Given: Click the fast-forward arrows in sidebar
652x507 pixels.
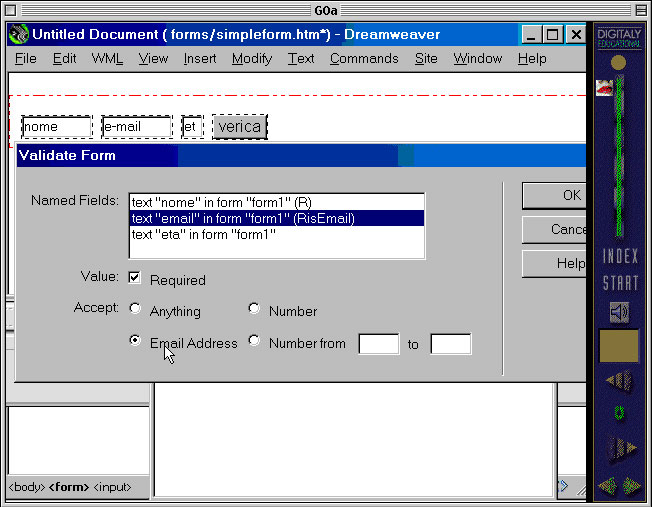Looking at the screenshot, I should pyautogui.click(x=622, y=448).
